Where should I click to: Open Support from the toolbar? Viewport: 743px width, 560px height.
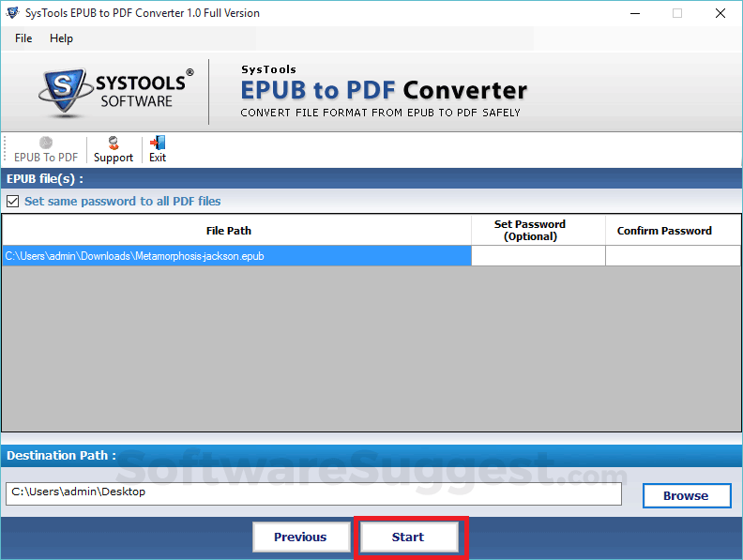coord(114,150)
